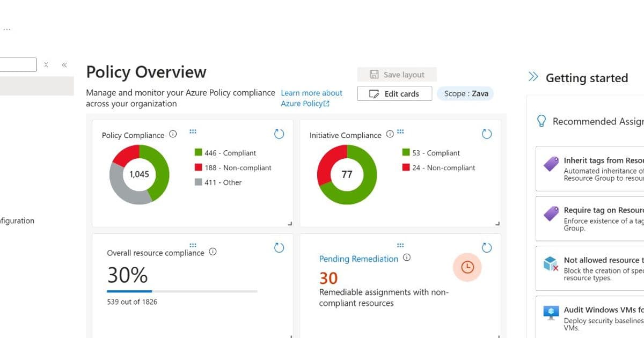Click the Save layout button
Image resolution: width=644 pixels, height=338 pixels.
coord(397,74)
